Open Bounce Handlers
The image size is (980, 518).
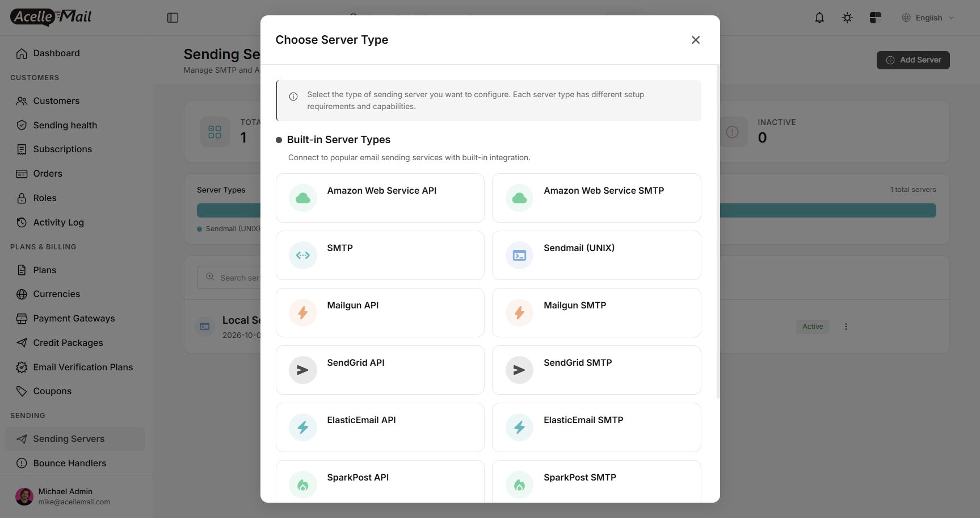75,463
